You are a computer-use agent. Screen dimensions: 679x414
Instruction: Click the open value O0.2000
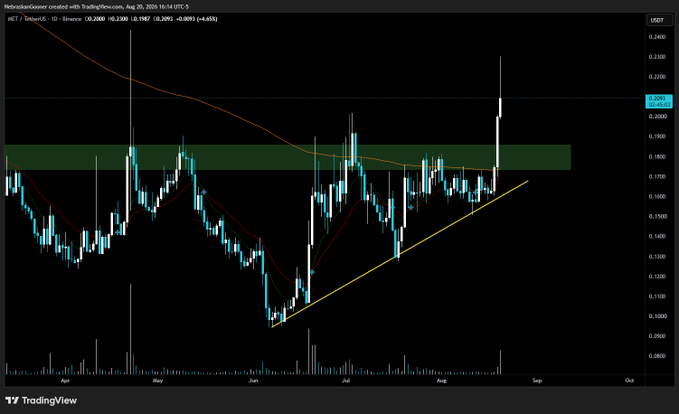95,19
